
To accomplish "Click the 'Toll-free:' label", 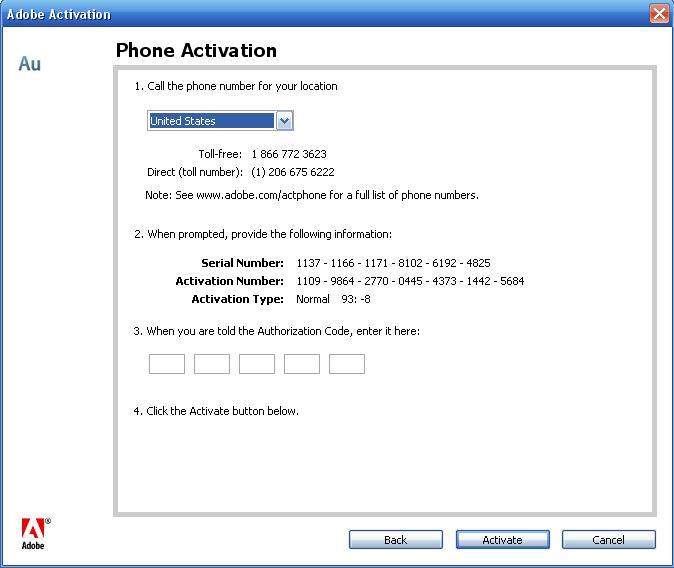I will 220,154.
